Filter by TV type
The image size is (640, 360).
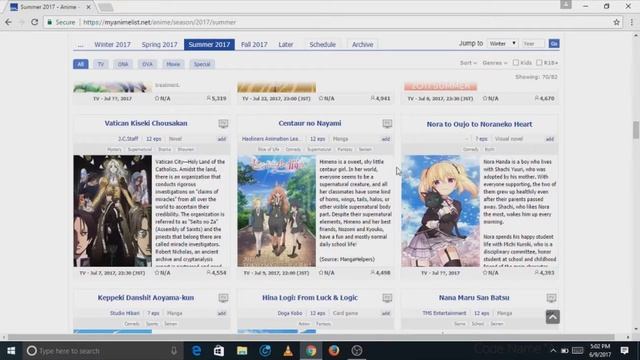(100, 64)
